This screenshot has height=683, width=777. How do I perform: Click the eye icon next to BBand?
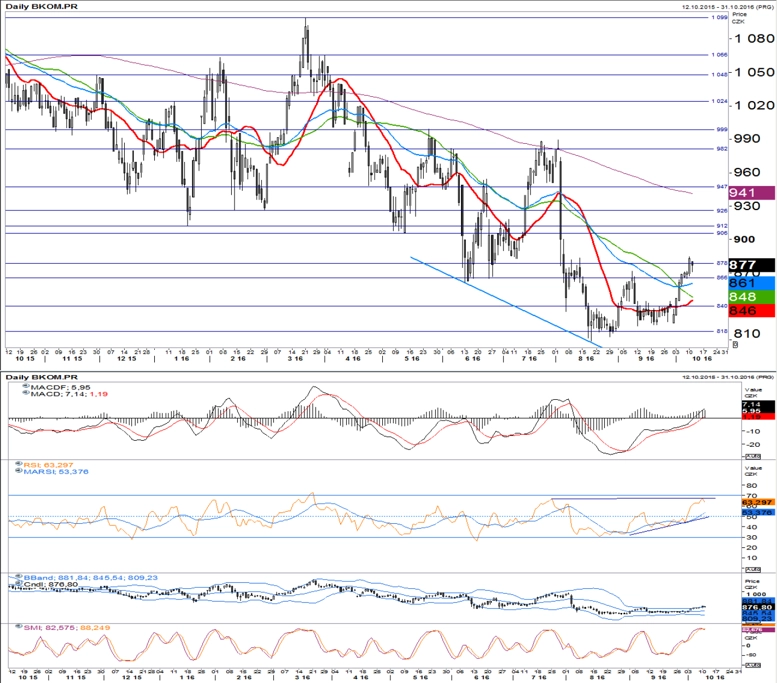tap(19, 576)
